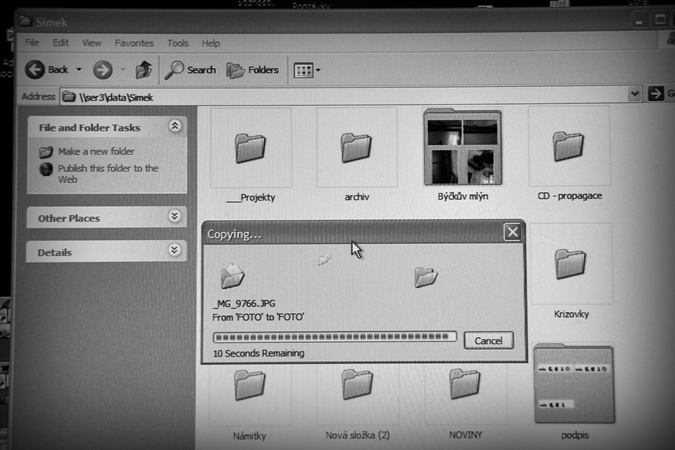The width and height of the screenshot is (675, 450).
Task: Open the File menu
Action: pyautogui.click(x=32, y=43)
